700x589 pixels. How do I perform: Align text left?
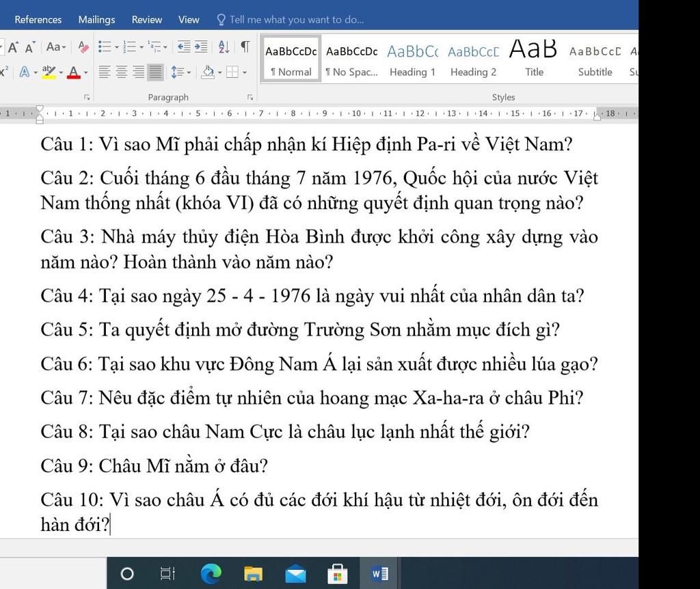click(105, 72)
